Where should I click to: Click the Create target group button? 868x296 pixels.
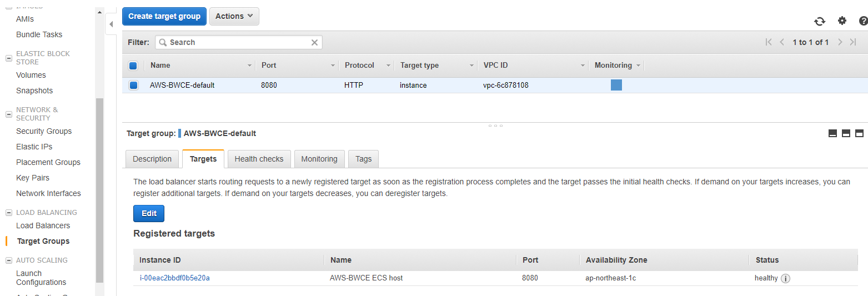pyautogui.click(x=164, y=16)
